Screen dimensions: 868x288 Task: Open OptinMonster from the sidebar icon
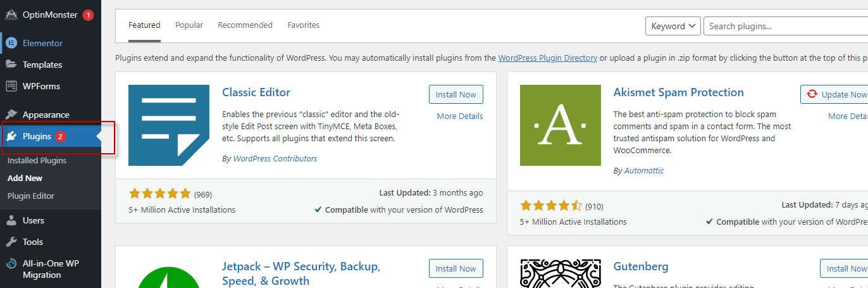point(11,15)
